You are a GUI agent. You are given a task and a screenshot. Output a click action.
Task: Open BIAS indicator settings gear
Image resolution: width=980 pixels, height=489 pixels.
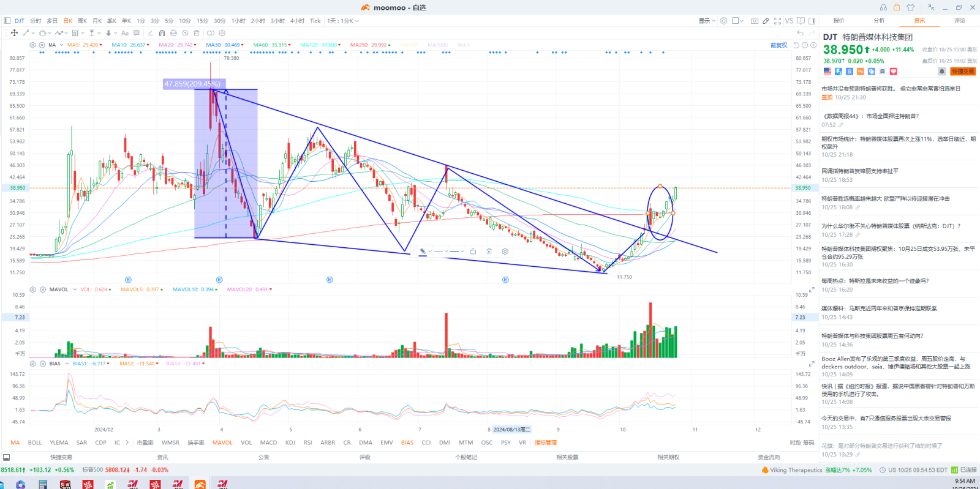point(33,364)
